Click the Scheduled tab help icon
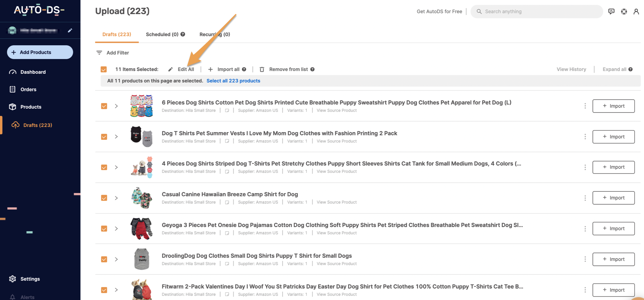644x300 pixels. click(x=183, y=34)
